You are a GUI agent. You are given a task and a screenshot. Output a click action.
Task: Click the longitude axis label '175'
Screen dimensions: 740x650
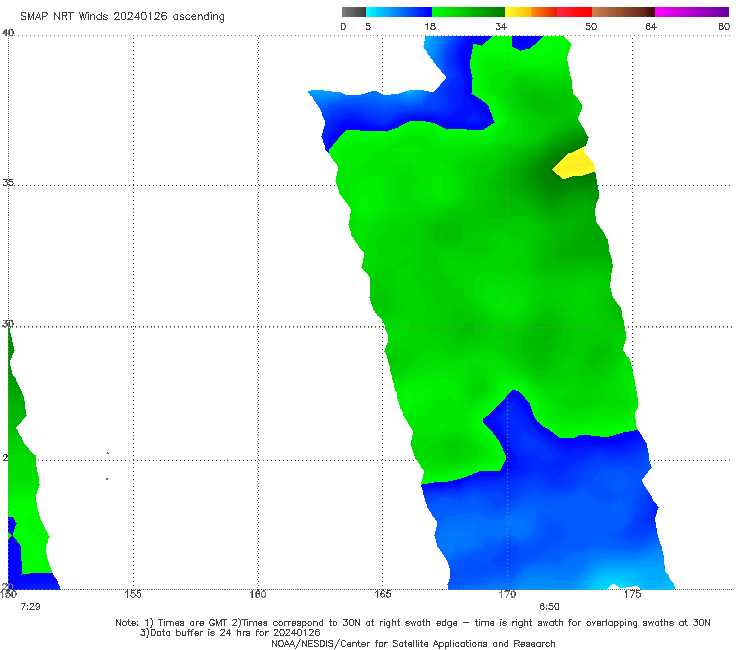click(632, 594)
